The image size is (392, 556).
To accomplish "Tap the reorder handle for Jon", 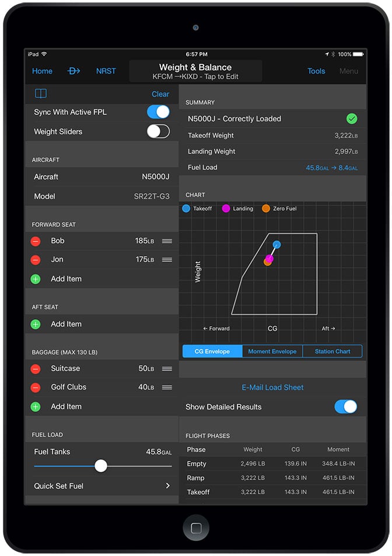I will coord(167,260).
